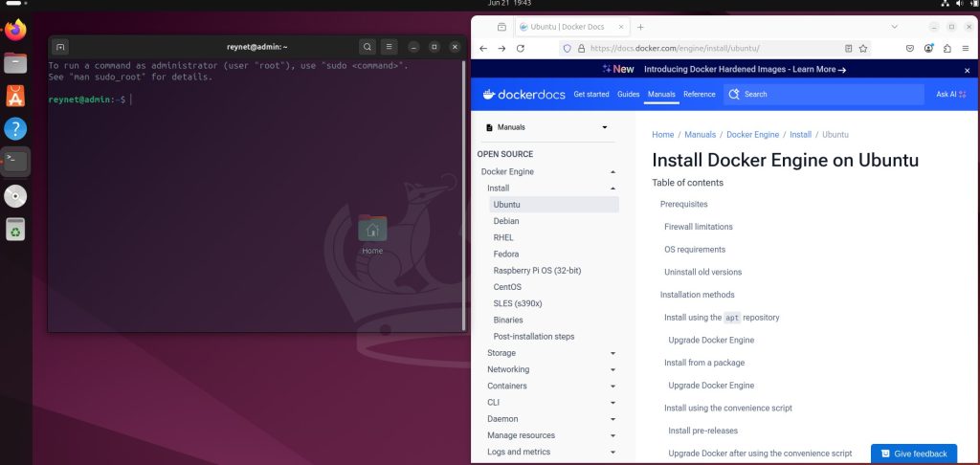Click the Home breadcrumb link
Viewport: 980px width, 465px height.
[662, 134]
